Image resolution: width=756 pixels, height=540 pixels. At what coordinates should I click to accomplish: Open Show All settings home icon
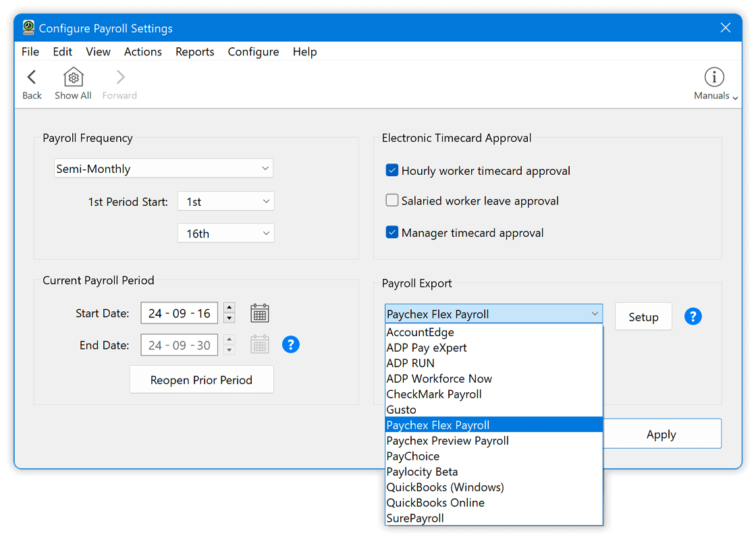coord(74,77)
